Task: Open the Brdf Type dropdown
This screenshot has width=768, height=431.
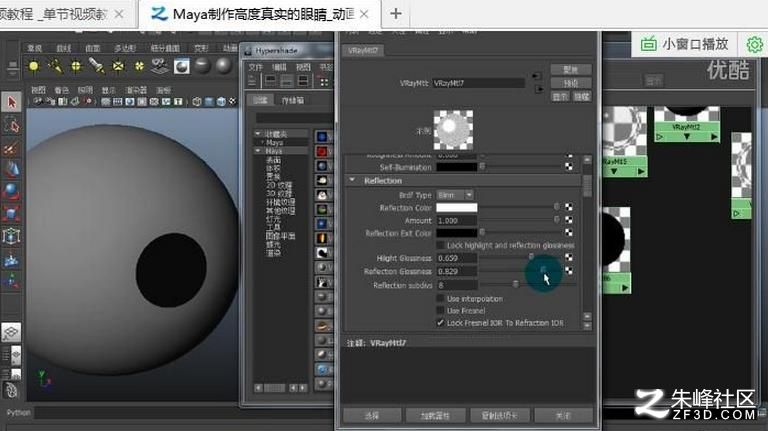Action: click(456, 195)
